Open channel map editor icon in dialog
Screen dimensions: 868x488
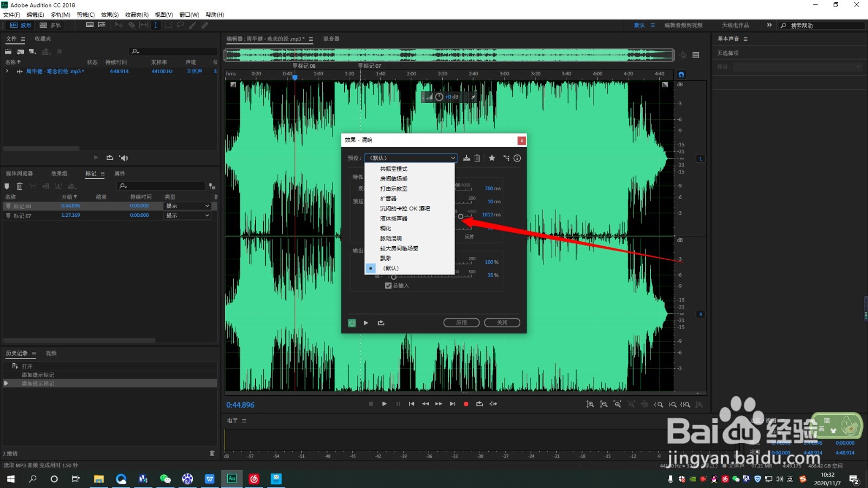[x=506, y=158]
